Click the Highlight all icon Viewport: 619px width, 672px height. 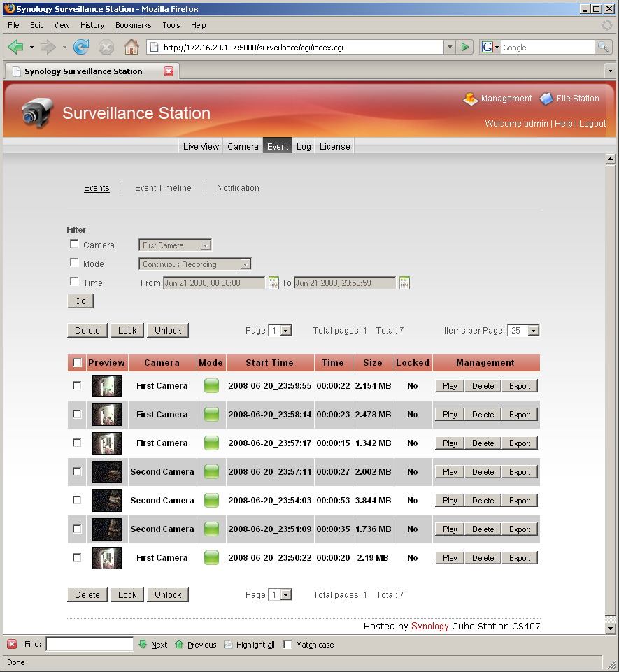click(x=228, y=645)
